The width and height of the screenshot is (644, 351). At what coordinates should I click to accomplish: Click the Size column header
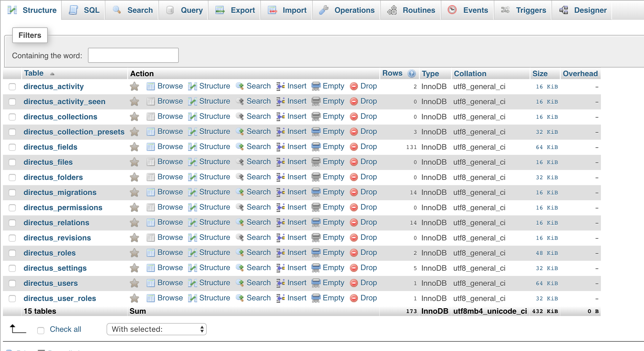540,74
